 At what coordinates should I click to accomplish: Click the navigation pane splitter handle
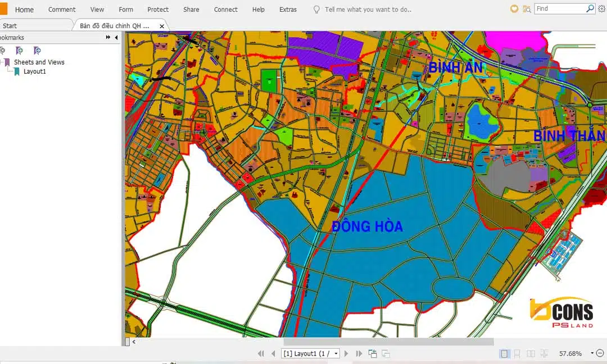124,170
